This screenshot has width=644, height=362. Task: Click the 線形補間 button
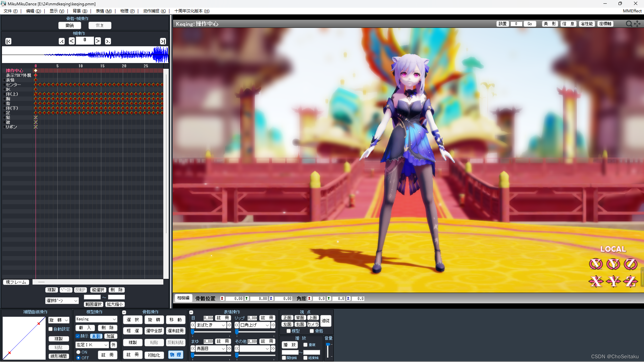(x=59, y=356)
